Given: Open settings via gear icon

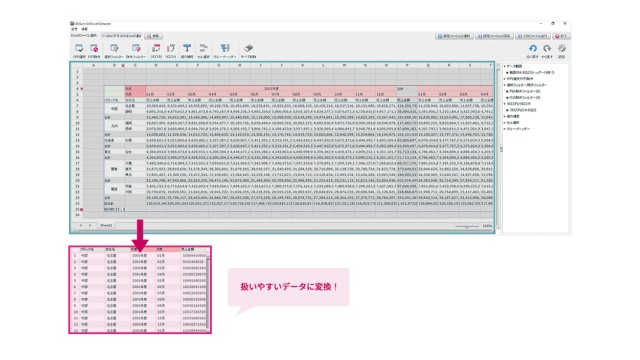Looking at the screenshot, I should coord(562,49).
